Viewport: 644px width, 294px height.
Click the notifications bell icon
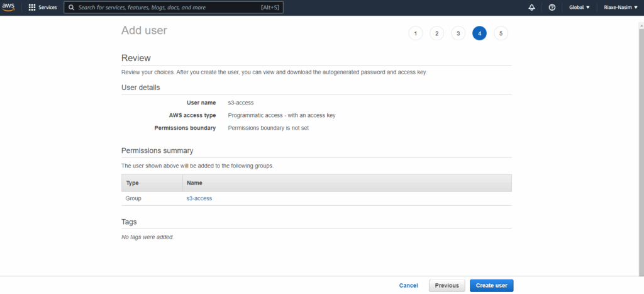(531, 8)
